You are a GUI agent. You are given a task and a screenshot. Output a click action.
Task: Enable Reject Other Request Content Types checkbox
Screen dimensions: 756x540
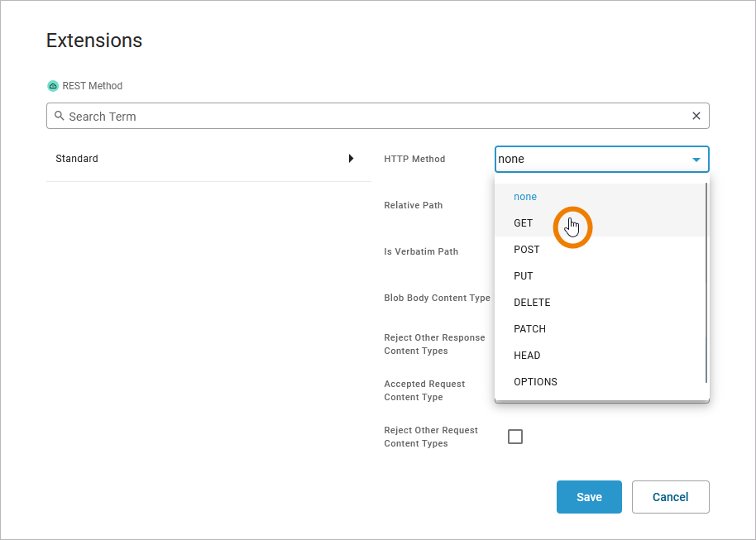[515, 437]
